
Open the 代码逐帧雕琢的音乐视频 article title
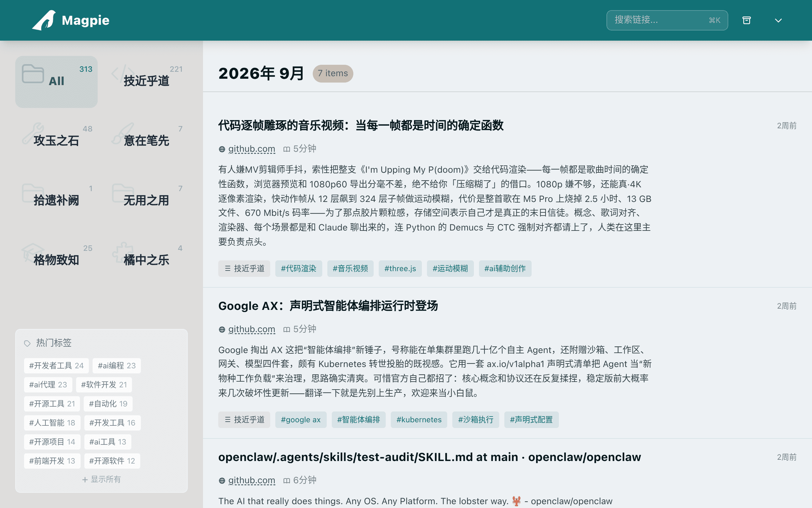tap(361, 125)
